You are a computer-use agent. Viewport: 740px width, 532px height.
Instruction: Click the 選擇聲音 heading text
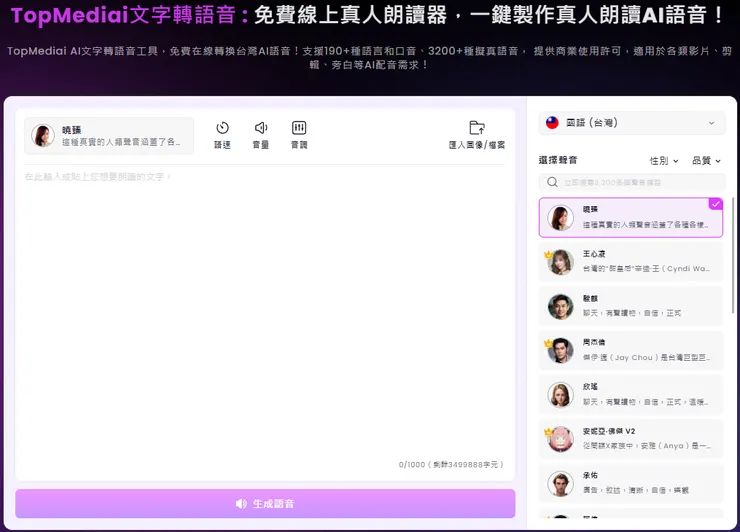click(x=558, y=160)
